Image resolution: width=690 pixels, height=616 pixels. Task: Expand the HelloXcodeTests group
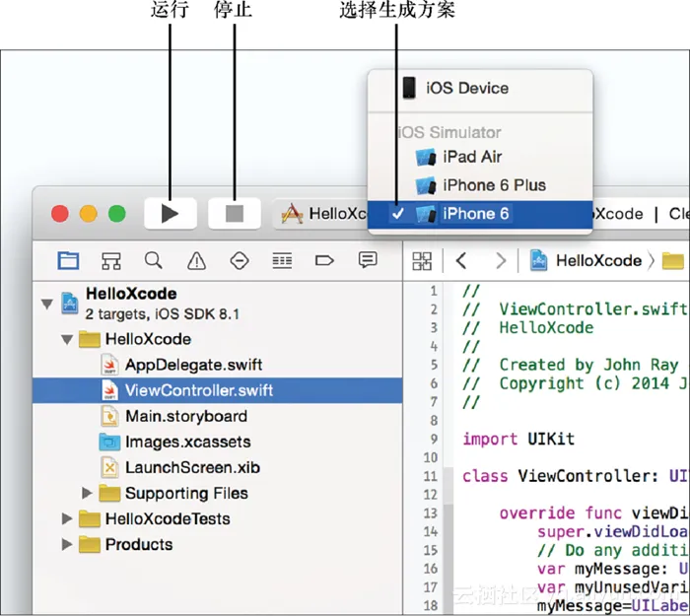(x=67, y=518)
